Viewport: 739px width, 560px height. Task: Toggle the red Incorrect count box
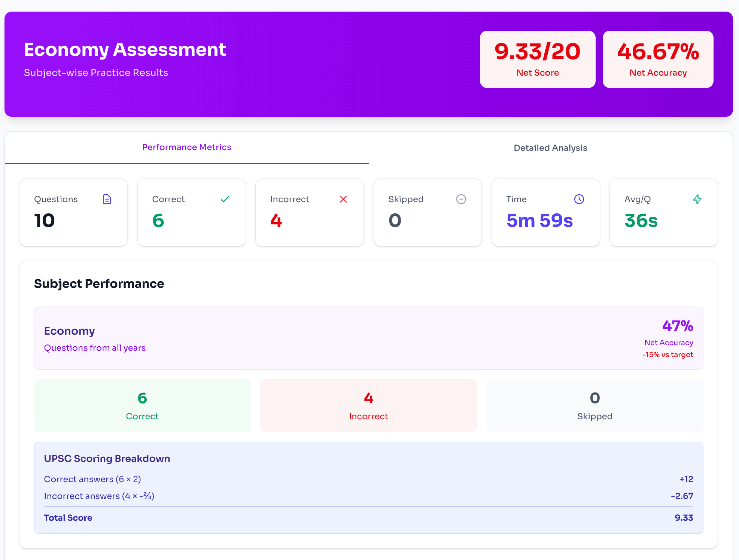click(368, 405)
